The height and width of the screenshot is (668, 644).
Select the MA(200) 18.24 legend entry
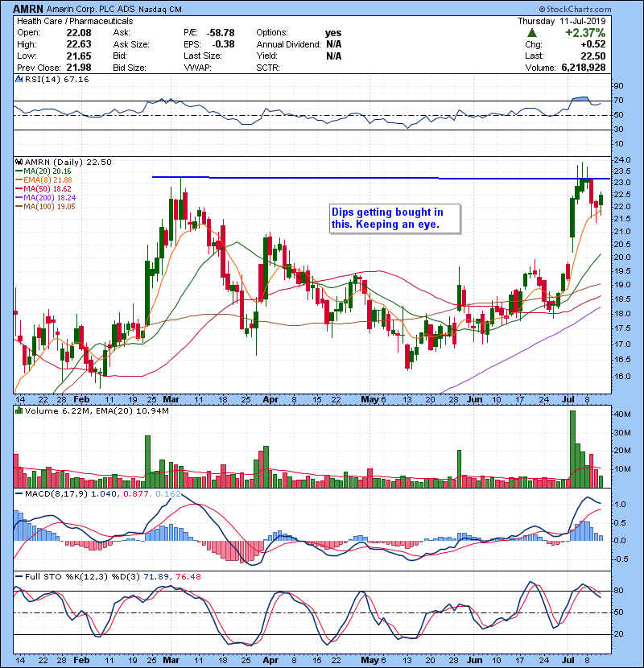pos(46,198)
